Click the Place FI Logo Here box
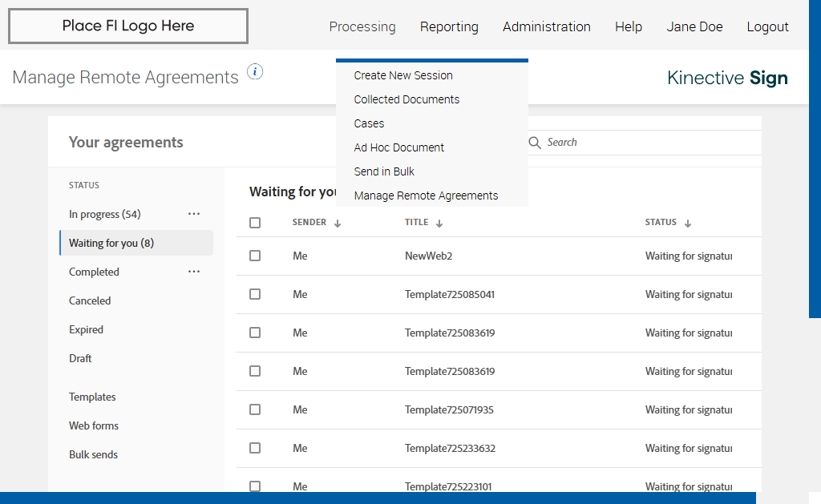Screen dimensions: 821x504 pos(128,26)
